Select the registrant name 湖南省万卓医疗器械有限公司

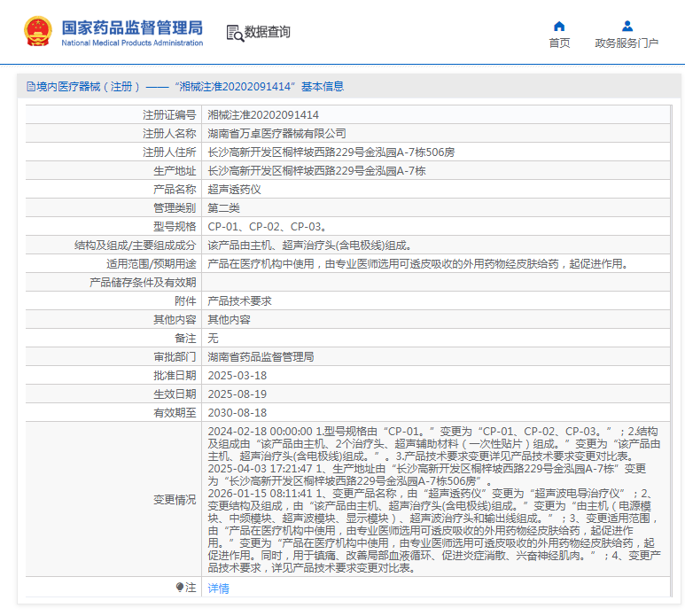[276, 134]
